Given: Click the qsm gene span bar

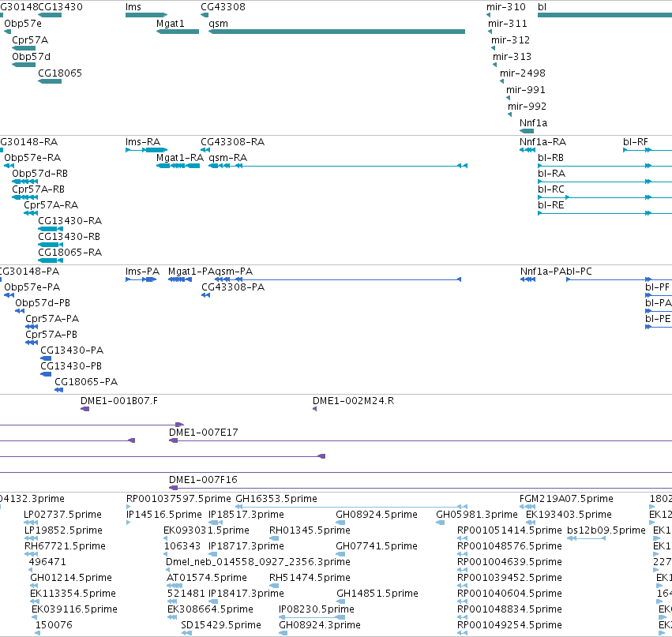Looking at the screenshot, I should coord(337,32).
